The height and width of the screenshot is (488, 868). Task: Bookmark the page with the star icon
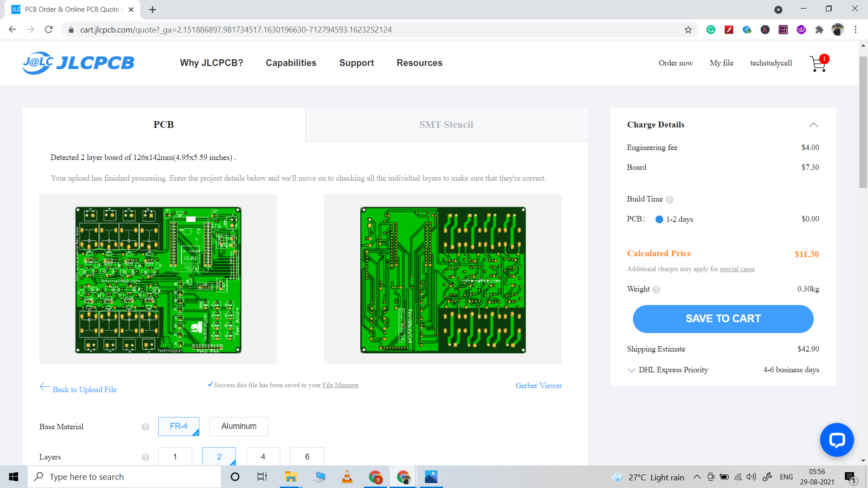[x=689, y=30]
